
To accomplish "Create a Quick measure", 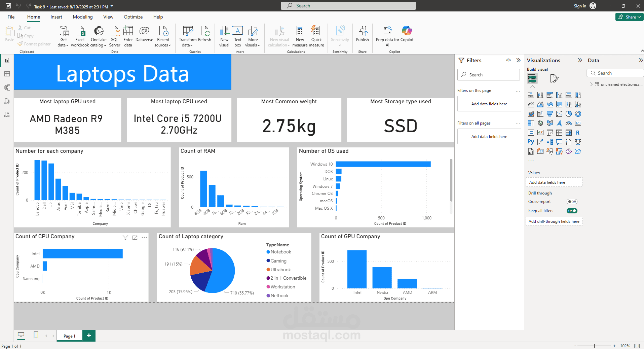I will 316,36.
